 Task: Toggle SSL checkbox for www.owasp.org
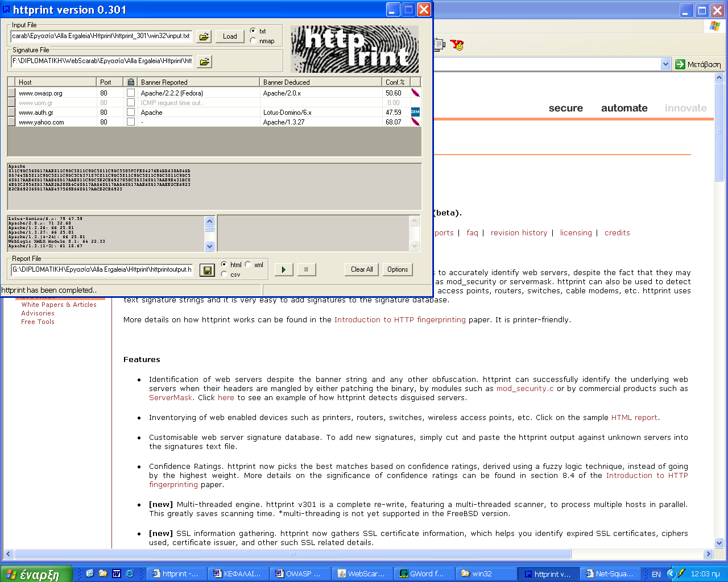(x=131, y=93)
